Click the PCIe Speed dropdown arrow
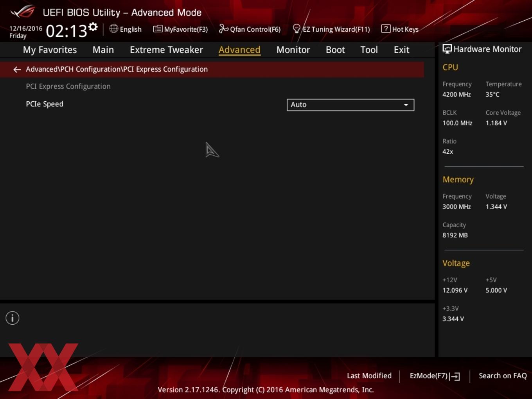This screenshot has height=399, width=532. point(406,105)
